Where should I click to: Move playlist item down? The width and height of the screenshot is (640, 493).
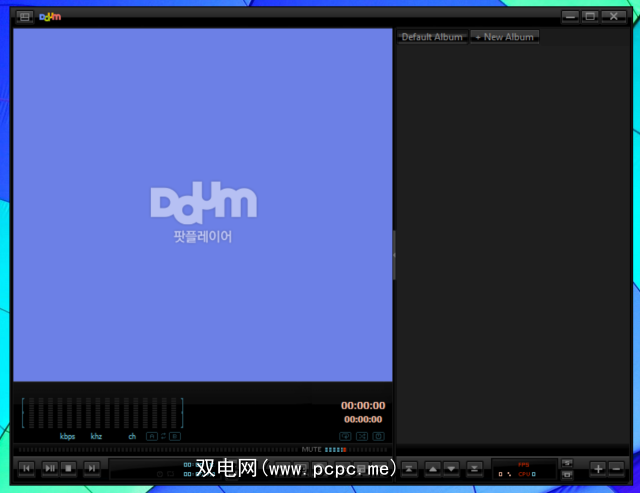click(x=451, y=469)
